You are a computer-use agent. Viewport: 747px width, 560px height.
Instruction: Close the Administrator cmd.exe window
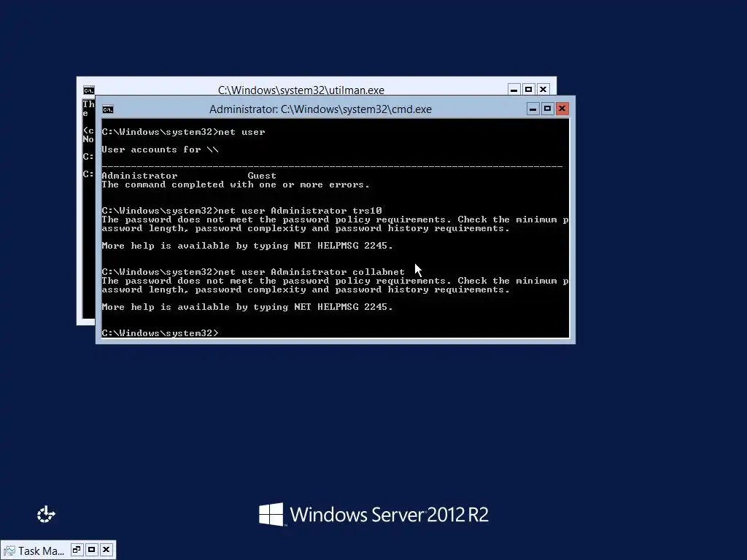pos(562,109)
